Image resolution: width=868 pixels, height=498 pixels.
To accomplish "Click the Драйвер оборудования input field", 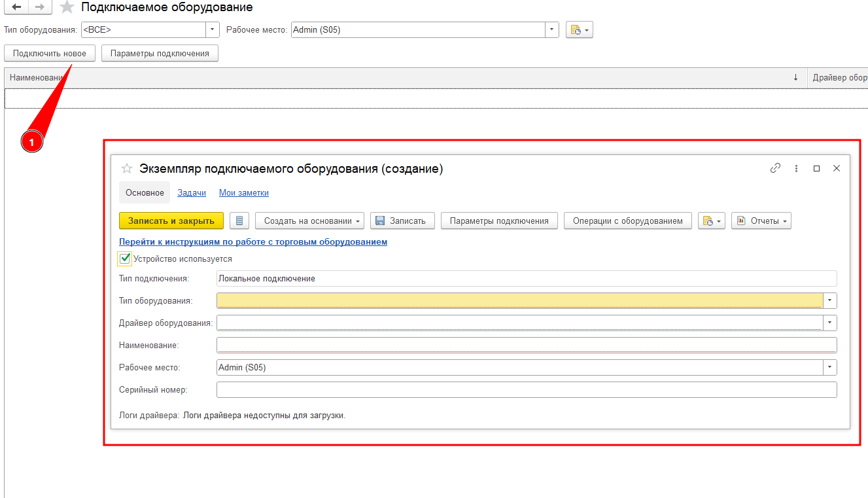I will point(519,323).
